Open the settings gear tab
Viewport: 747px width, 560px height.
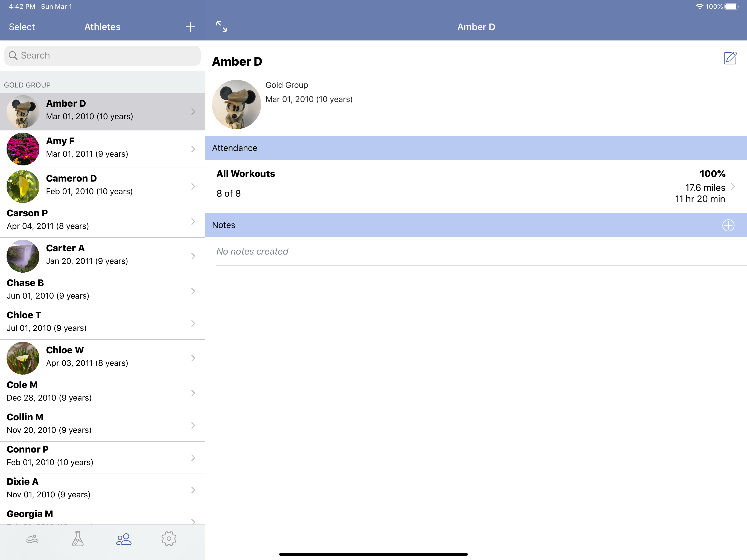click(x=169, y=539)
